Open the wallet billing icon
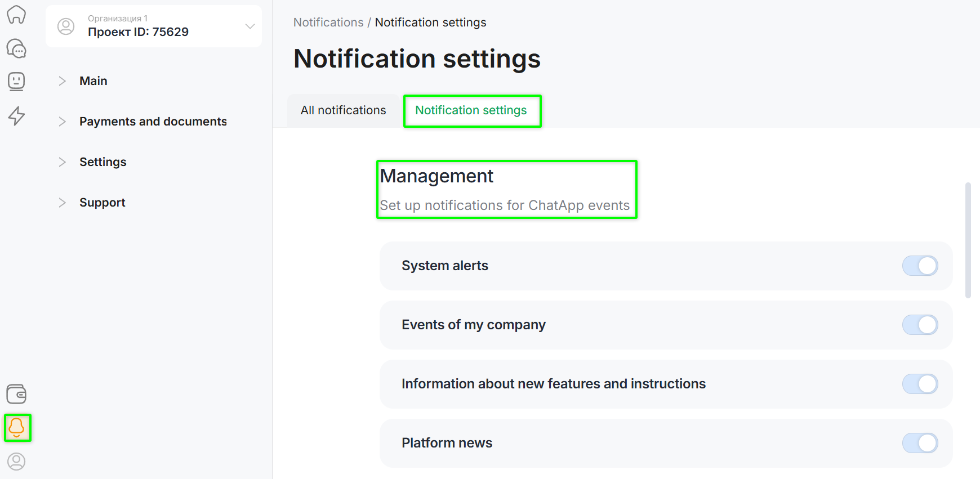The height and width of the screenshot is (479, 980). pos(16,394)
